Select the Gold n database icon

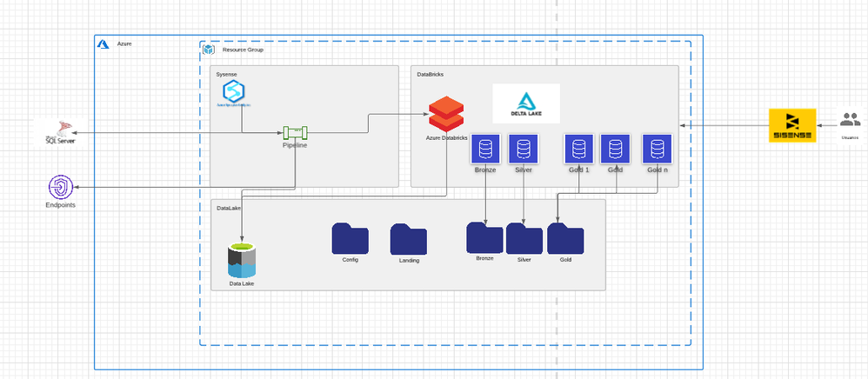tap(657, 149)
